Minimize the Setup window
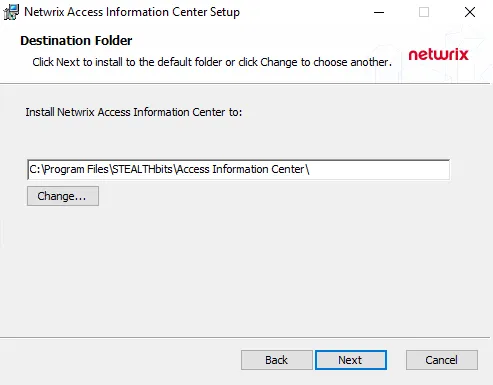This screenshot has width=493, height=385. coord(379,12)
